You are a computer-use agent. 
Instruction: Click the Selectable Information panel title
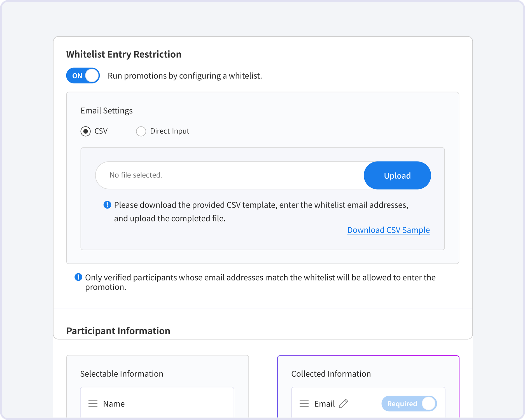coord(122,374)
